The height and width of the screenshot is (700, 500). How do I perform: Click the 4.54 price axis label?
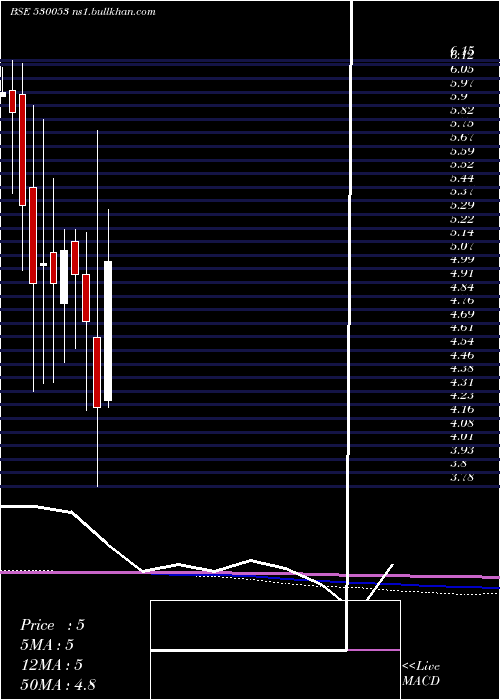click(x=462, y=342)
